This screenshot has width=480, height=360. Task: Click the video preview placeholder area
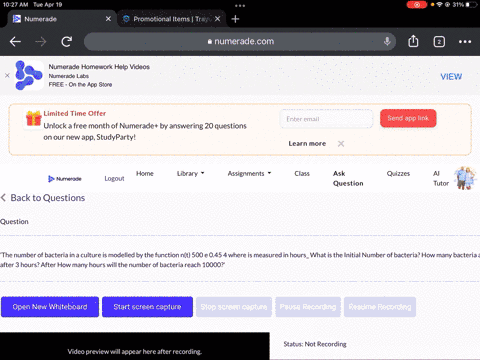point(135,346)
